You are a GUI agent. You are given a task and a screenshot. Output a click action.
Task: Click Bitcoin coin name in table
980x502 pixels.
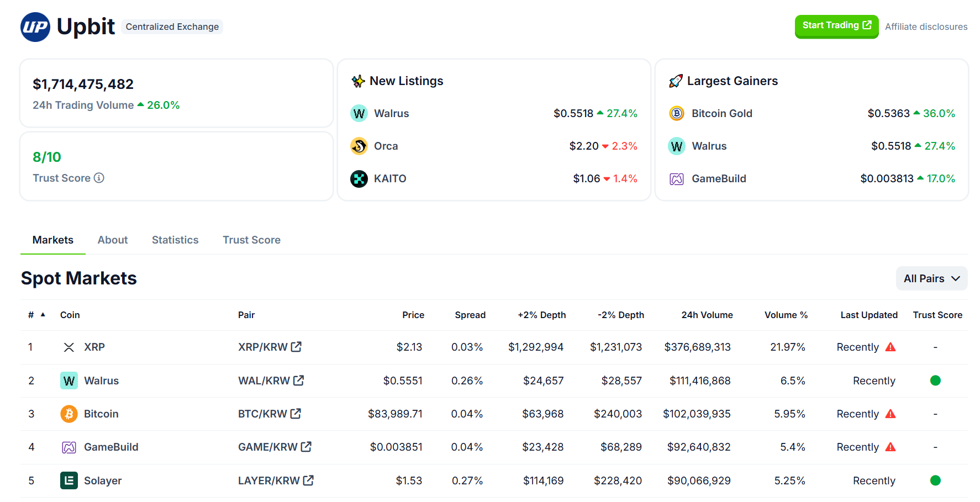coord(101,414)
